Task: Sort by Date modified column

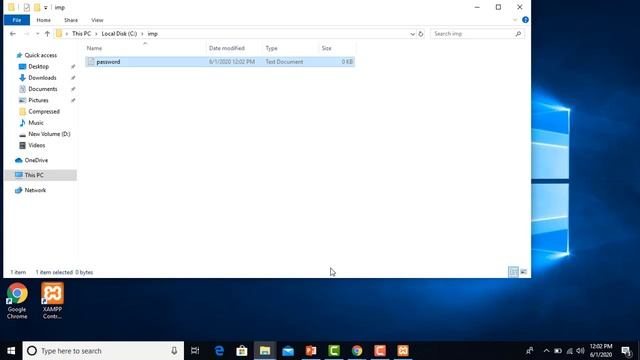Action: [x=227, y=48]
